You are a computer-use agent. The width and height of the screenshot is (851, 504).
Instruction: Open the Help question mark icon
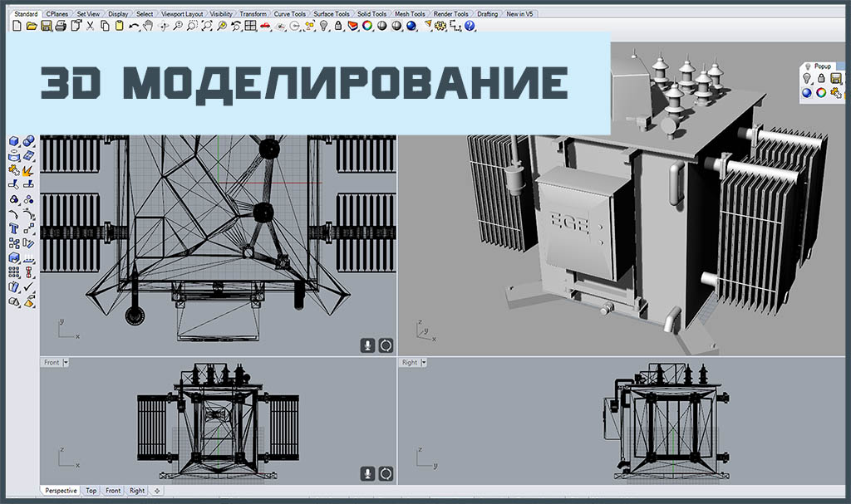coord(470,27)
